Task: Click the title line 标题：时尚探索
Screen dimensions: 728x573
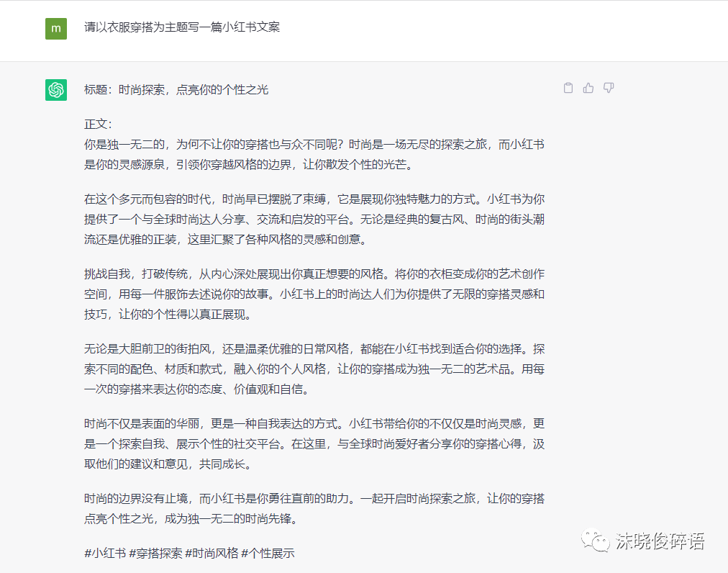Action: [x=176, y=89]
